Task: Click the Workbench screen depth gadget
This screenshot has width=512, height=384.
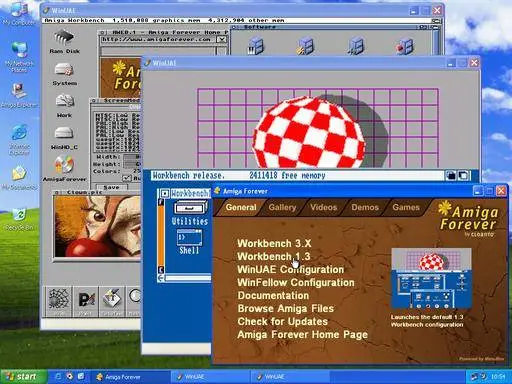Action: tap(463, 175)
